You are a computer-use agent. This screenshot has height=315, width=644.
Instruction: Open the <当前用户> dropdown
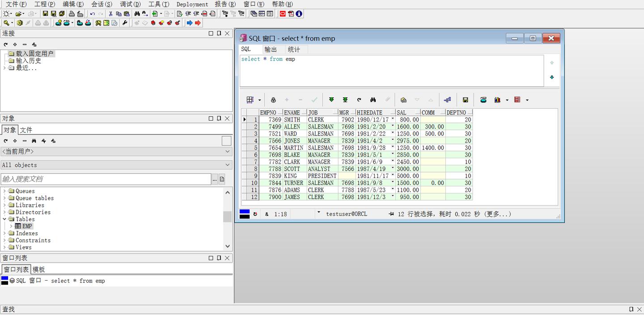click(x=227, y=151)
